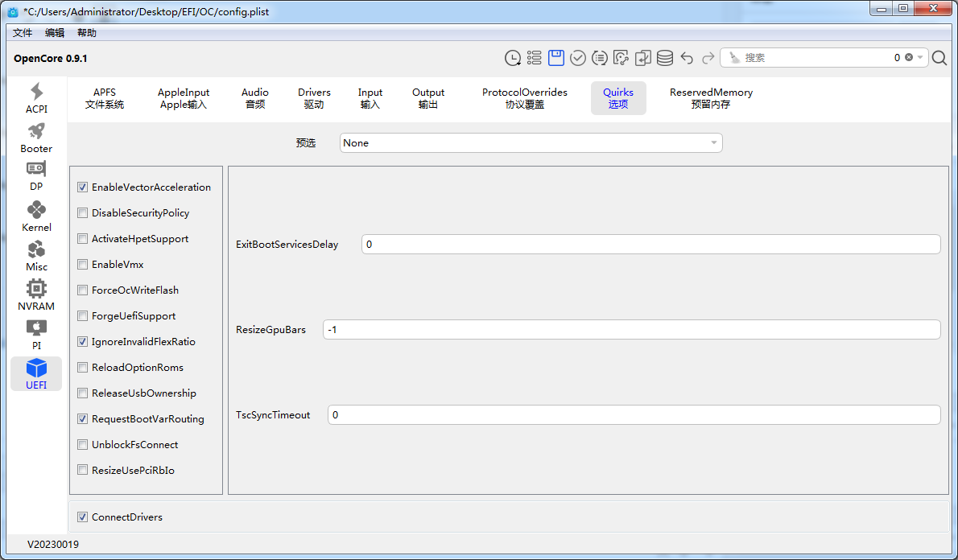Click the clock history icon in toolbar
958x560 pixels.
click(x=513, y=58)
